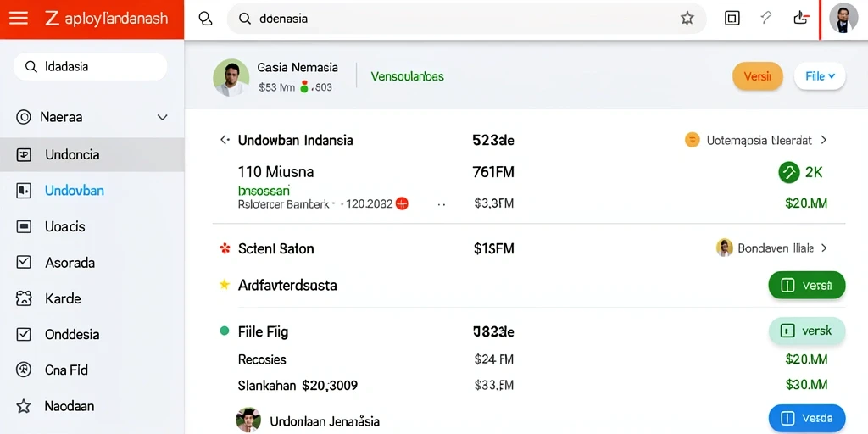Click the square panel icon in top bar

point(732,19)
